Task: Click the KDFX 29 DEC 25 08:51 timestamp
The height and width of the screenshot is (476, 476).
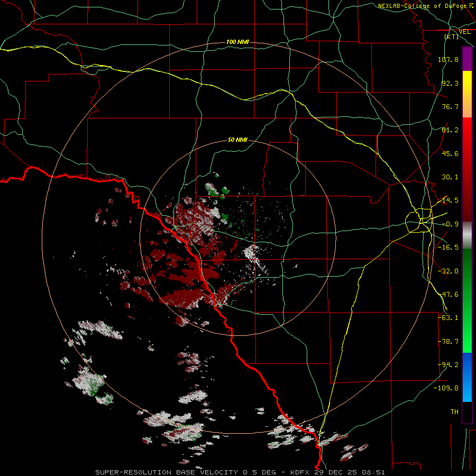Action: click(337, 472)
